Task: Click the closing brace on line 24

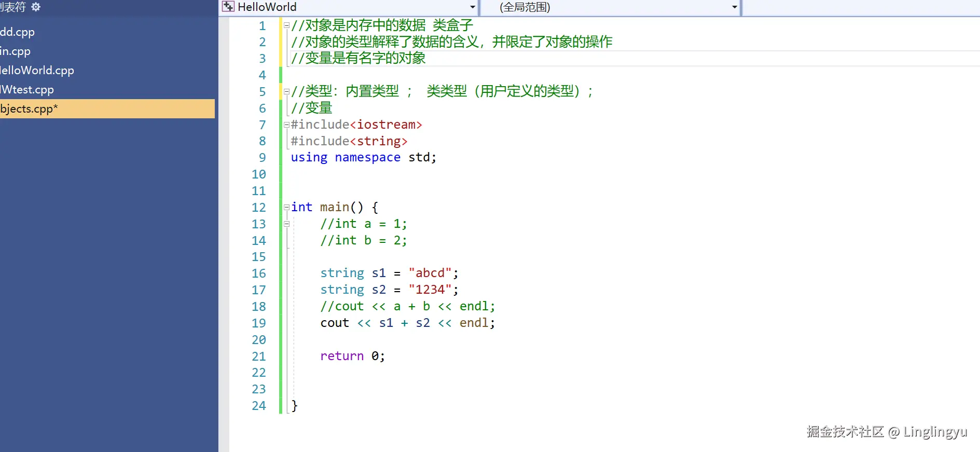Action: tap(295, 406)
